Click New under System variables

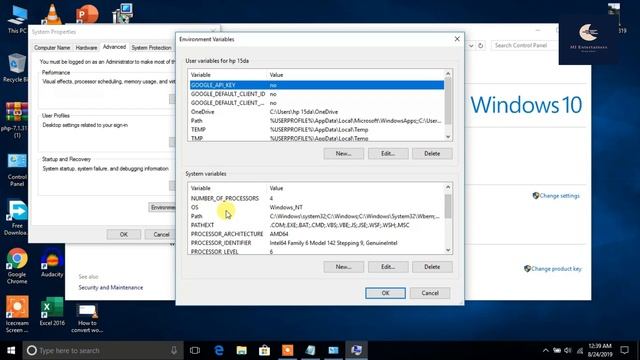click(344, 267)
